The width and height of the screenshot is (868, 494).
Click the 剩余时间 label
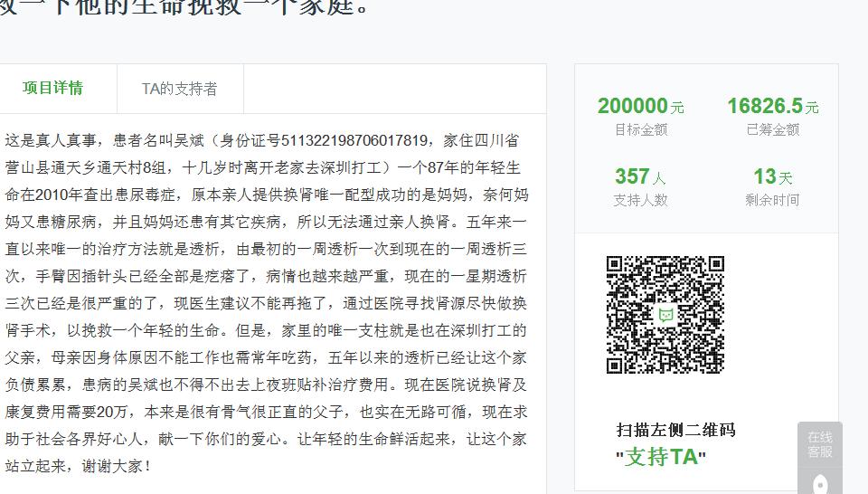(772, 200)
